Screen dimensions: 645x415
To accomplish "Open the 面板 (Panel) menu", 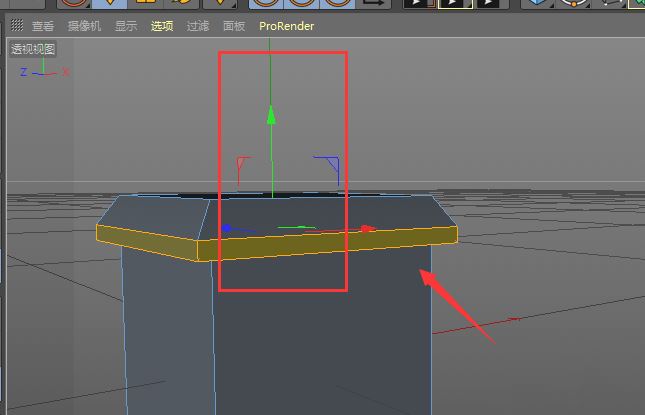I will 234,26.
